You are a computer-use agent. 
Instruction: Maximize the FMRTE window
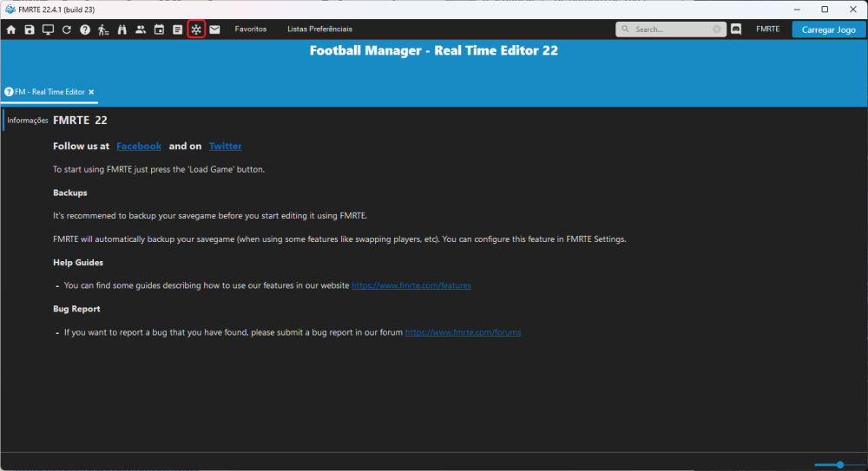point(825,10)
